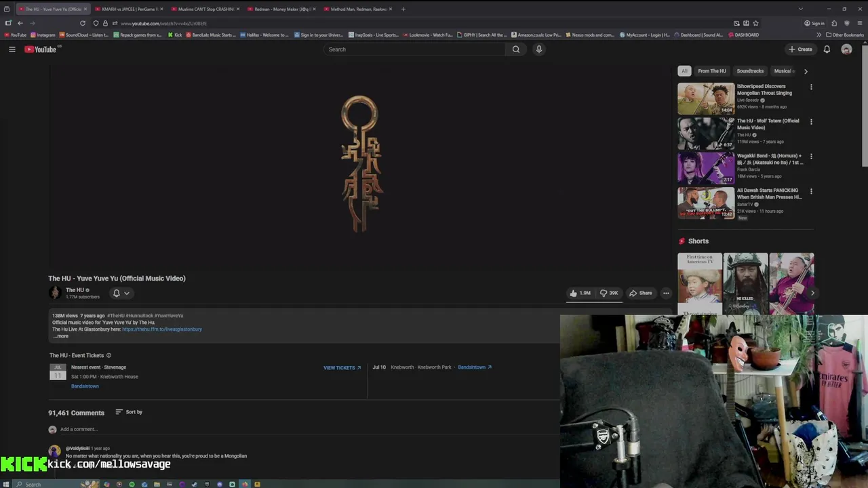The height and width of the screenshot is (488, 868).
Task: Open the Instagram bookmark
Action: [43, 35]
